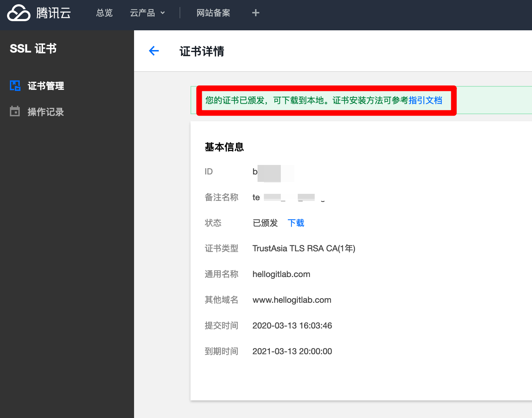532x418 pixels.
Task: Click the TrustAsia TLS RSA CA(1年) value
Action: 304,248
